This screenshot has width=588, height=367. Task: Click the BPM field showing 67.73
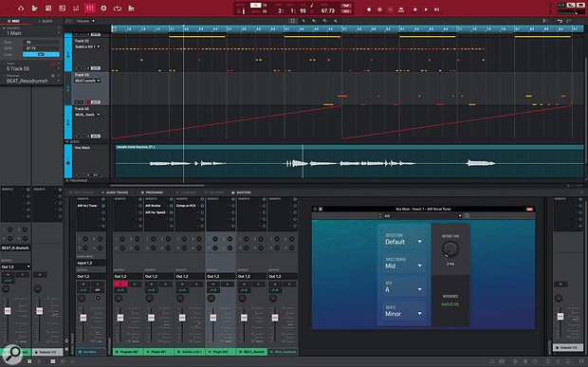click(41, 48)
